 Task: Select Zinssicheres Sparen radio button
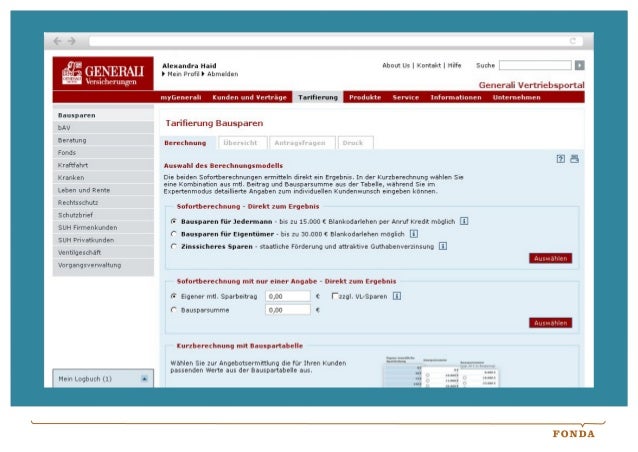(x=174, y=246)
